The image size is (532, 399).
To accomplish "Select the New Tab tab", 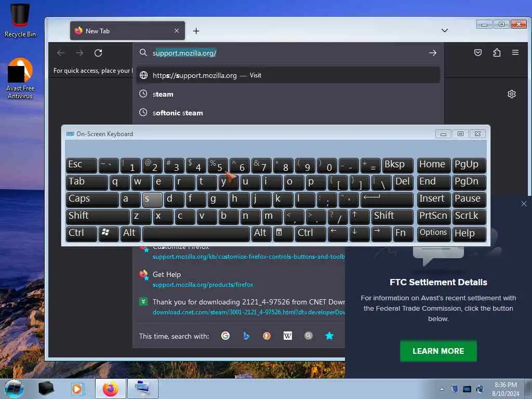I will tap(127, 31).
